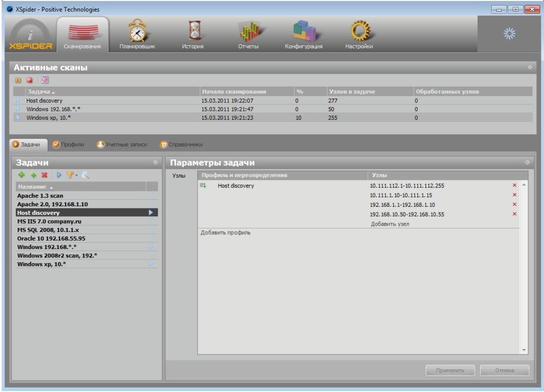This screenshot has width=544, height=392.
Task: Click the node list scrollbar down arrow
Action: point(524,350)
